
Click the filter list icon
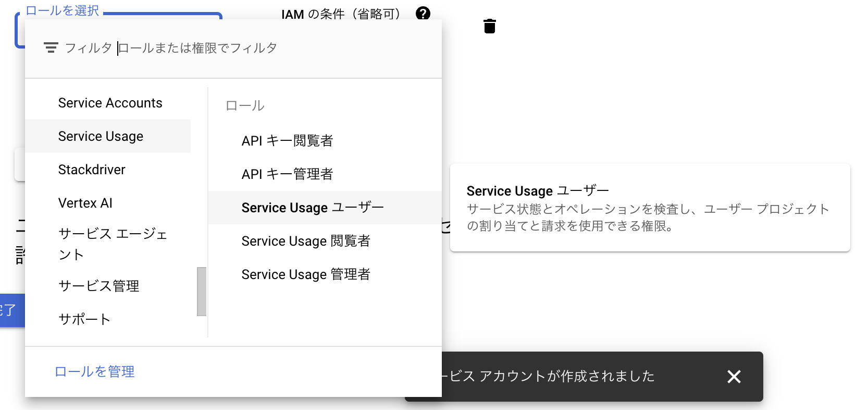tap(51, 48)
